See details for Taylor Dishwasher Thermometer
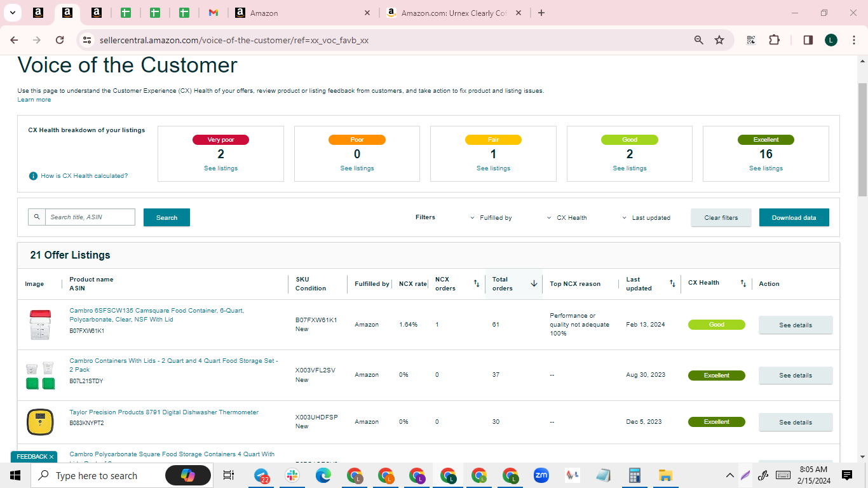Viewport: 868px width, 488px height. (796, 422)
